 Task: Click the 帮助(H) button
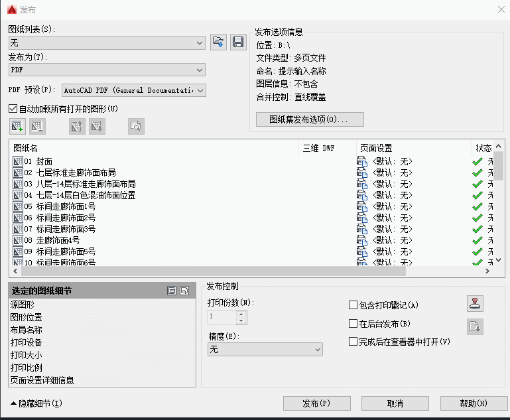click(474, 403)
